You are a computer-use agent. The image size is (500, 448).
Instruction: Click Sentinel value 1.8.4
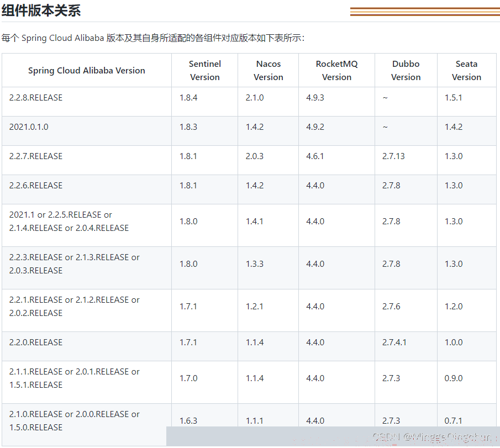[x=188, y=98]
